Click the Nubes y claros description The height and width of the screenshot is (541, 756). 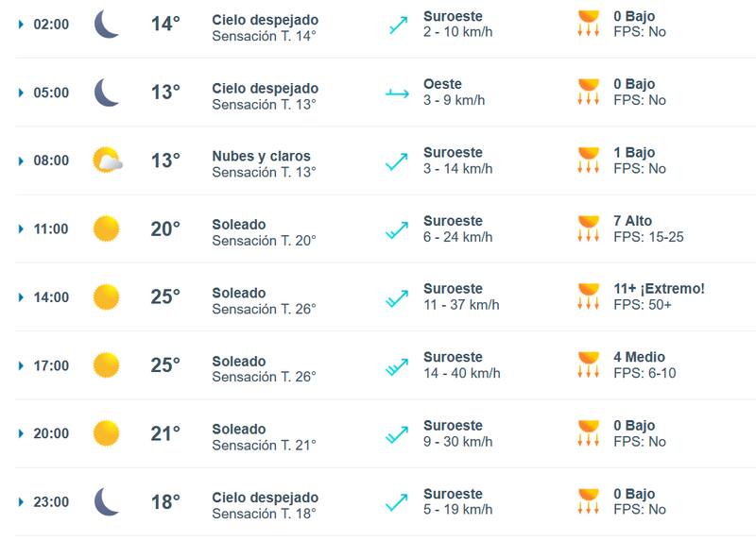(x=261, y=157)
